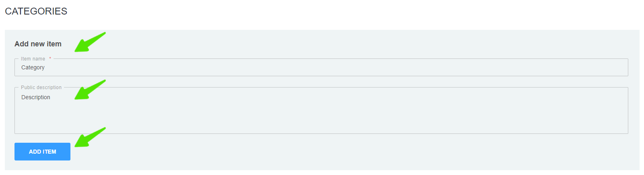Focus the Item name input field
Viewport: 644px width, 175px height.
pyautogui.click(x=322, y=67)
